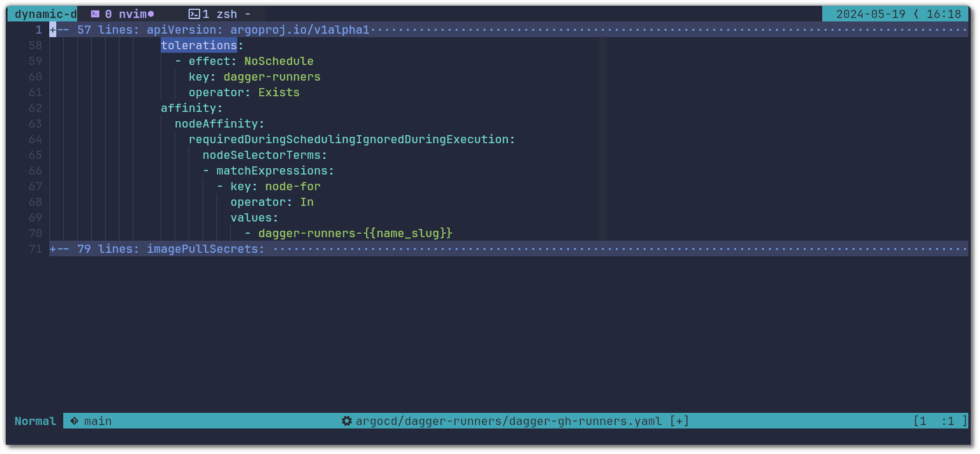Click the terminal icon beside 1 zsh

(x=194, y=14)
